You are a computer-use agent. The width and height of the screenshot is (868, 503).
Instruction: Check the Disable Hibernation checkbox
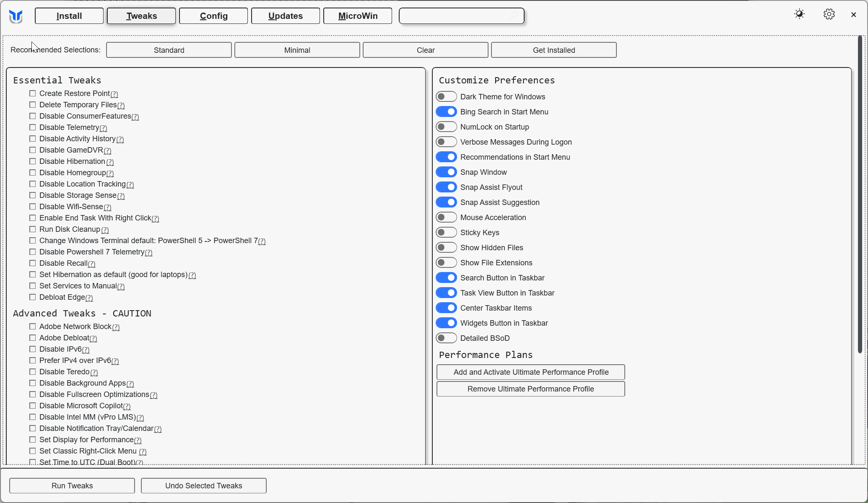click(x=33, y=161)
